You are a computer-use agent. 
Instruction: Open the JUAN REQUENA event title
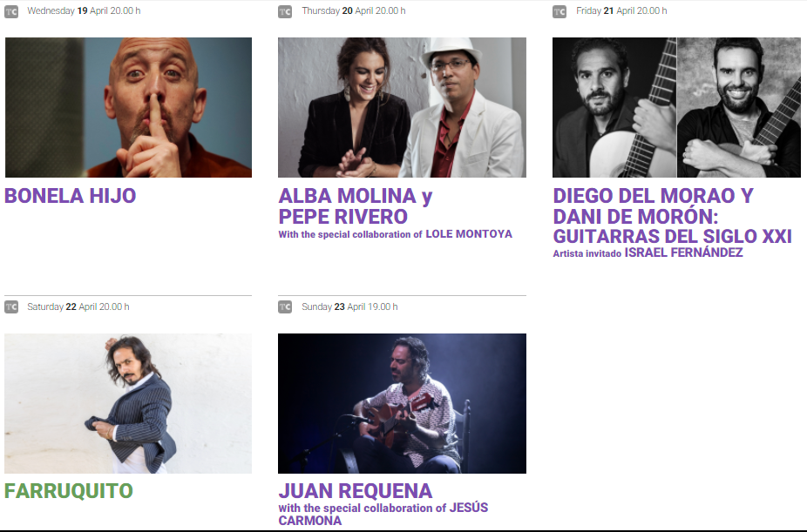click(x=356, y=491)
